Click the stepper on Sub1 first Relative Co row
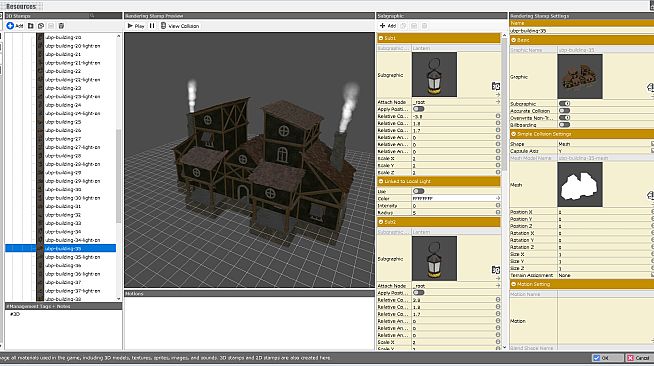Viewport: 654px width, 366px height. [498, 116]
